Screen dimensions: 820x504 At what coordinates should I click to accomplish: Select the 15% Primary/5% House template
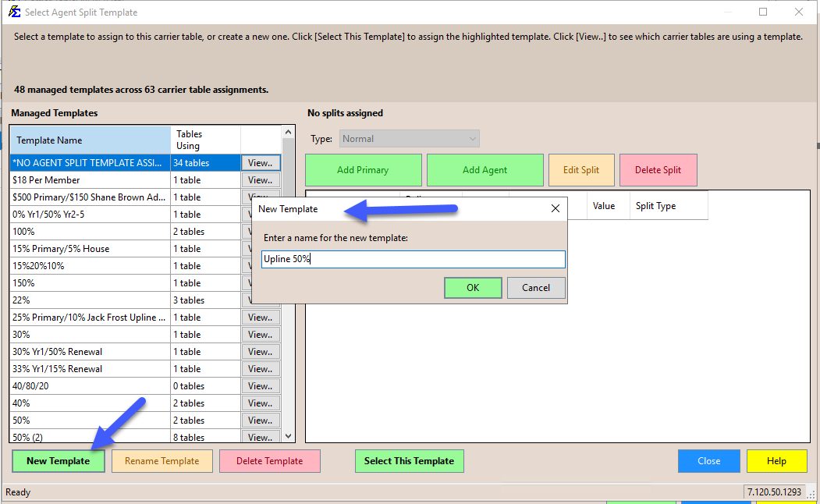[x=91, y=249]
